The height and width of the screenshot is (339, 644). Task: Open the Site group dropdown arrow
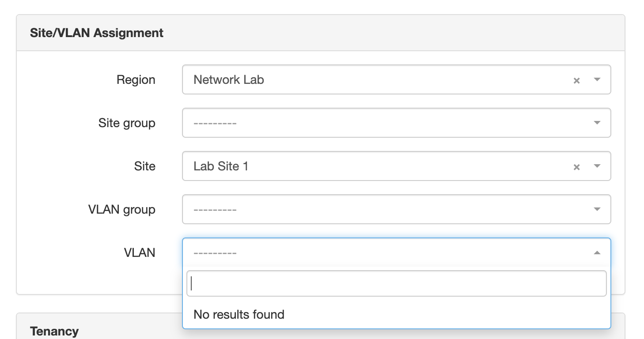coord(597,123)
